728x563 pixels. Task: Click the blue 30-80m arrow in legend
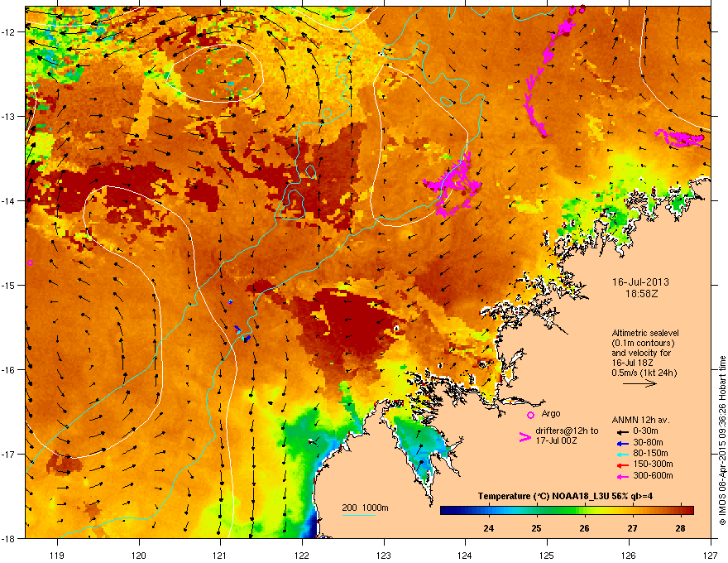tap(623, 443)
